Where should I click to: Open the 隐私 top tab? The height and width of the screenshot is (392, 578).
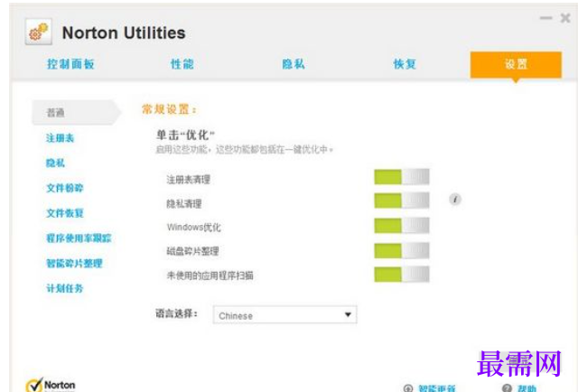tap(294, 64)
